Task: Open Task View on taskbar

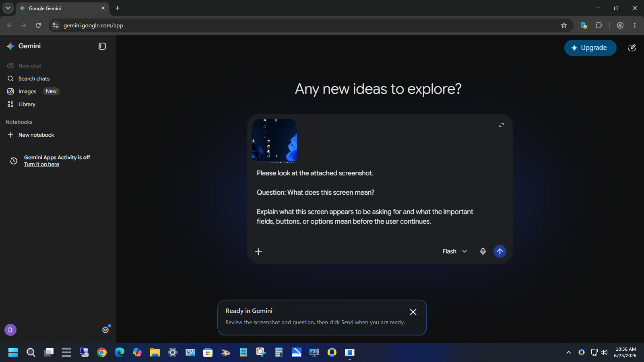Action: [49, 353]
